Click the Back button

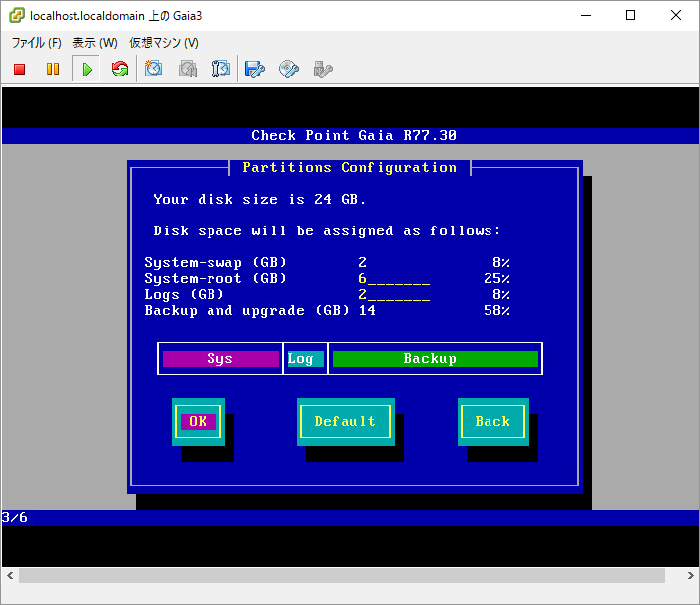[492, 422]
